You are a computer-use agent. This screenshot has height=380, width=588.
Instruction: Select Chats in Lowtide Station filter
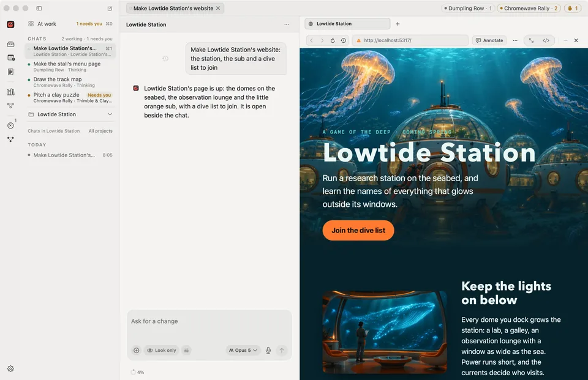point(54,131)
